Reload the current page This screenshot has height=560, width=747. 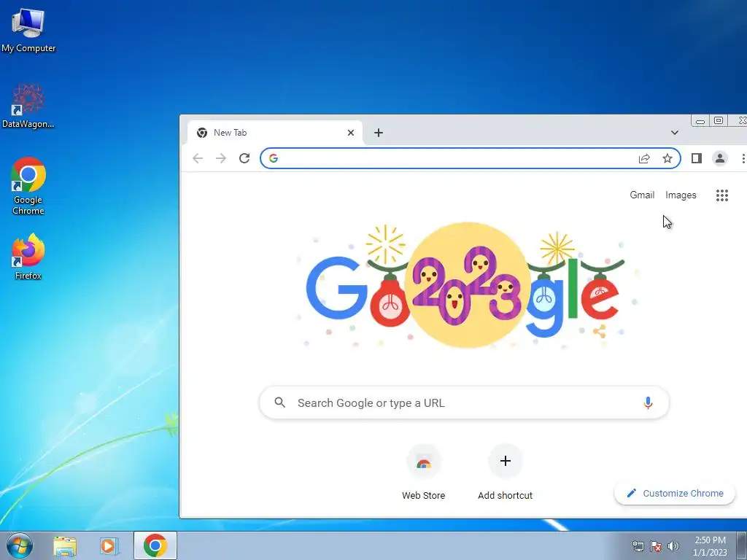244,158
